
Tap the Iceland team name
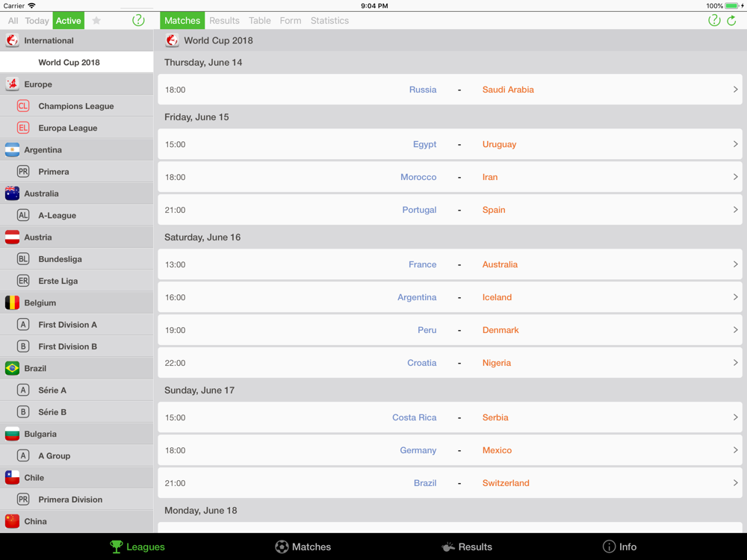pyautogui.click(x=497, y=297)
